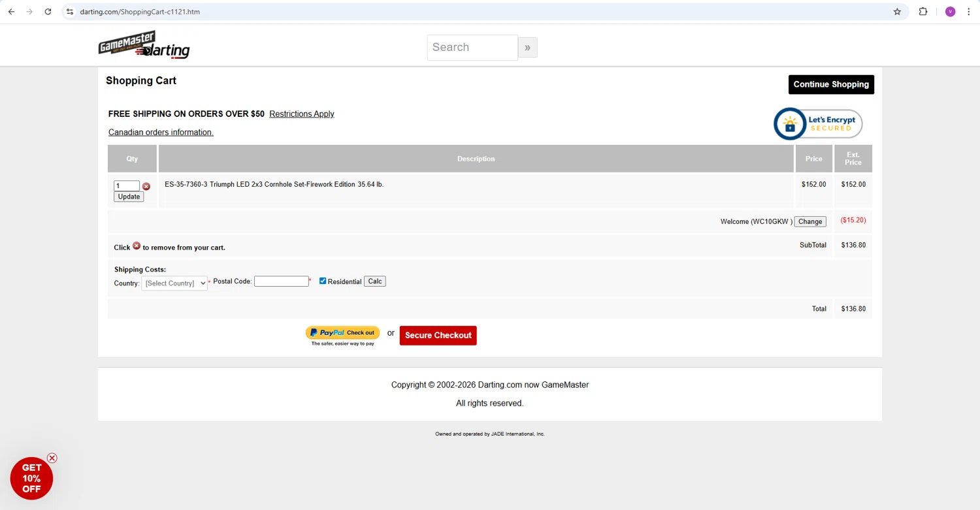The width and height of the screenshot is (980, 510).
Task: Bookmark this page with star icon
Action: click(897, 12)
